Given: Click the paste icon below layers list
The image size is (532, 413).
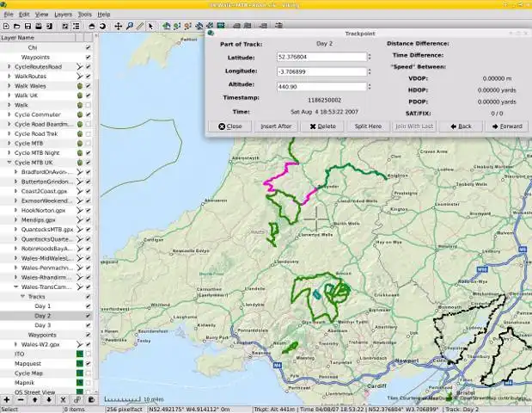Looking at the screenshot, I should [91, 400].
